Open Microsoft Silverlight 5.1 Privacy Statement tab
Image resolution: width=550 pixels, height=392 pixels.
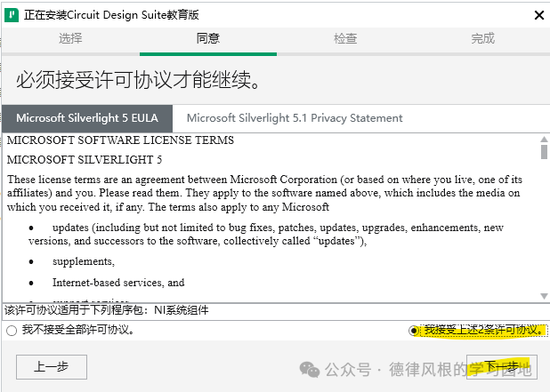[x=295, y=118]
